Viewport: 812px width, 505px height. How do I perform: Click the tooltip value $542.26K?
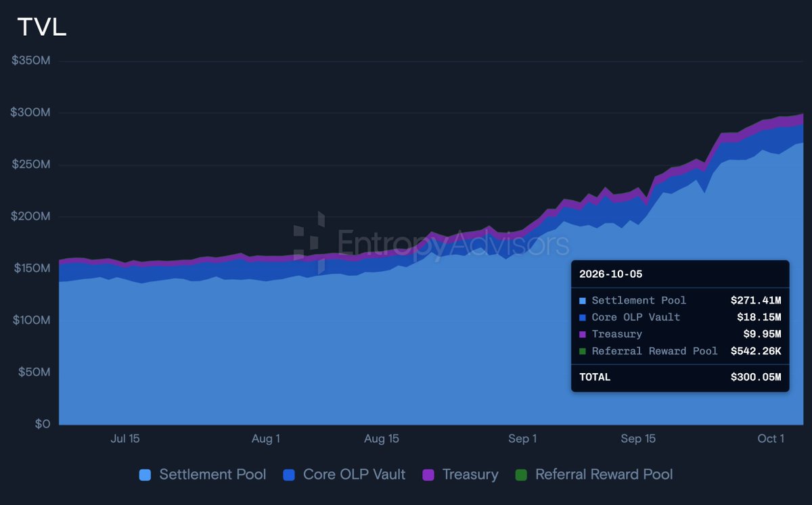click(756, 351)
